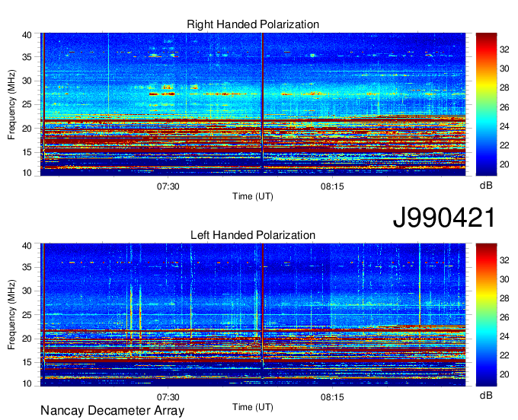Click the 20 dB label on top colorbar

point(504,164)
